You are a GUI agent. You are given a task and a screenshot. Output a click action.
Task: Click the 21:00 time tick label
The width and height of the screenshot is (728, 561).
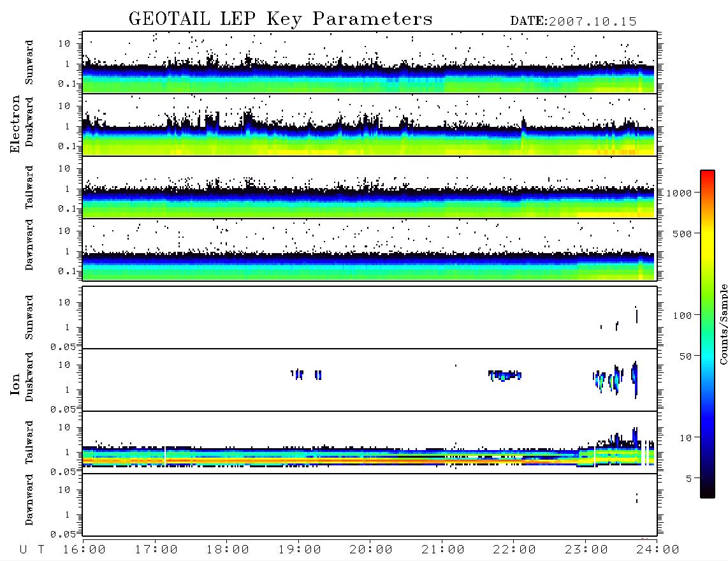click(x=443, y=550)
